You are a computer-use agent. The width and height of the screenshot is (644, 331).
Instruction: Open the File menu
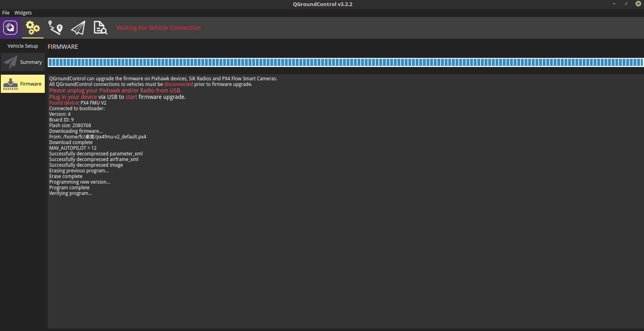click(x=6, y=13)
